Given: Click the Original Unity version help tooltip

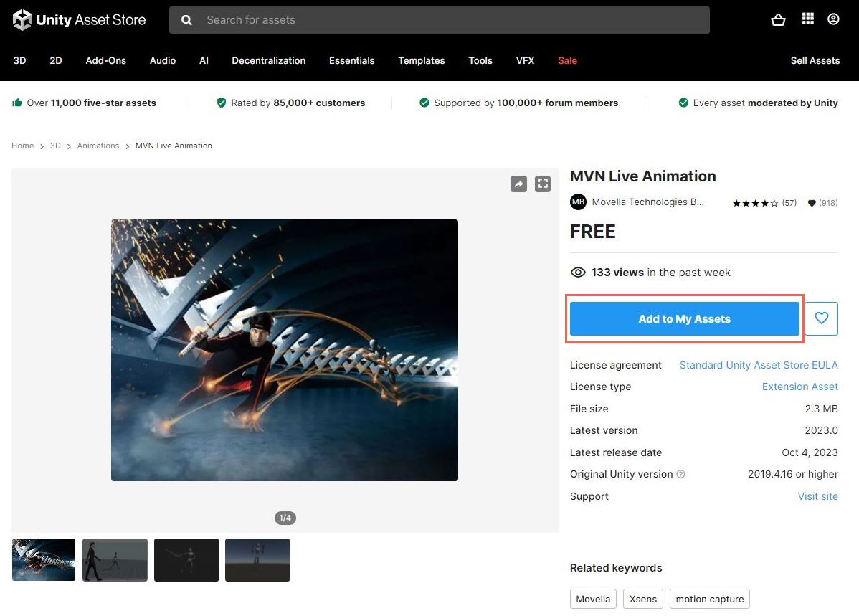Looking at the screenshot, I should 680,474.
